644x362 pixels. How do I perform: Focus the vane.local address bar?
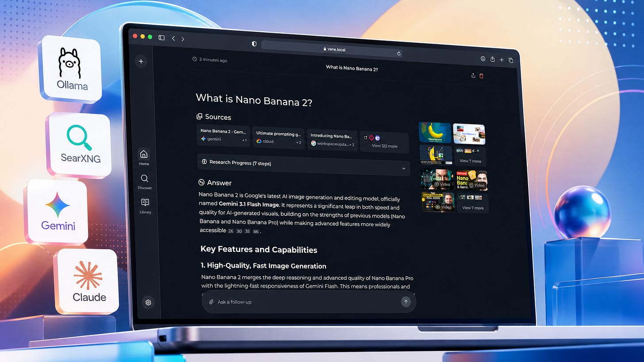[333, 49]
